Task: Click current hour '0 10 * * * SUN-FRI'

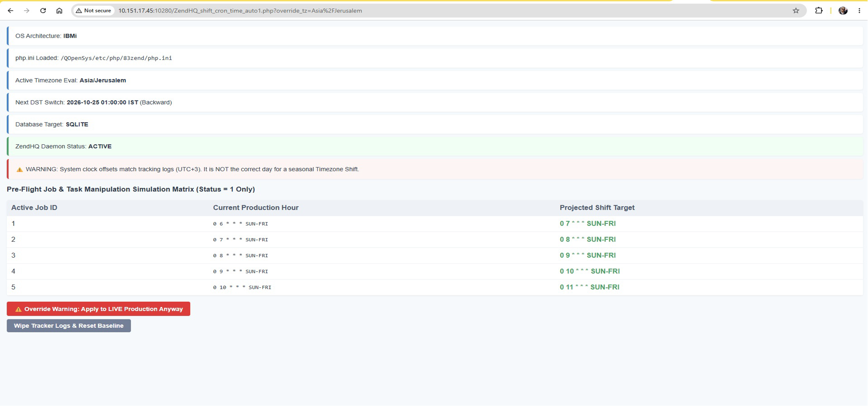Action: 242,287
